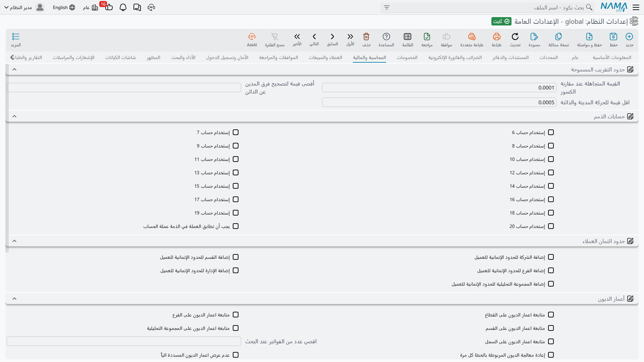This screenshot has width=644, height=362.
Task: Enable عدم عرض اعمار الديون المسددة آلياً
Action: pyautogui.click(x=235, y=355)
